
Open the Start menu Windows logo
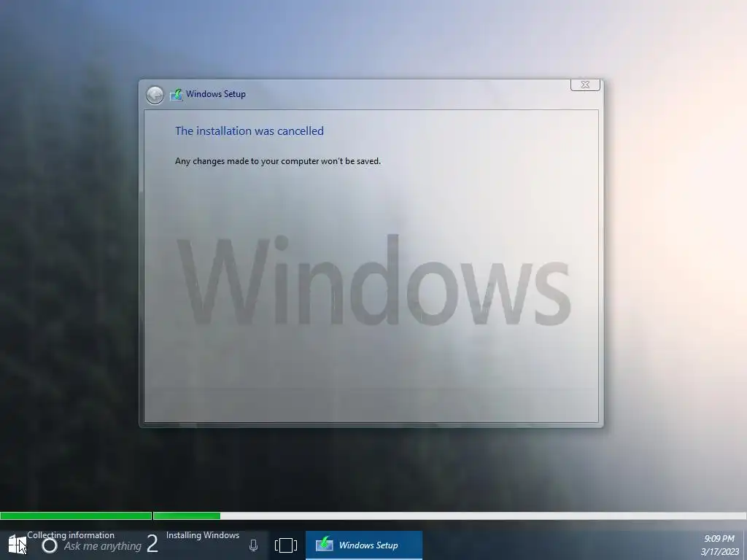17,544
